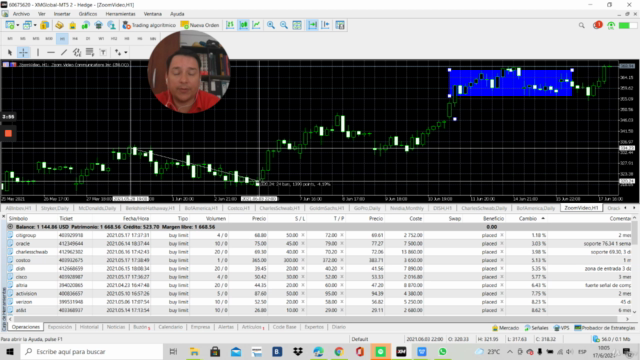Expand the Balance summary row

10,227
